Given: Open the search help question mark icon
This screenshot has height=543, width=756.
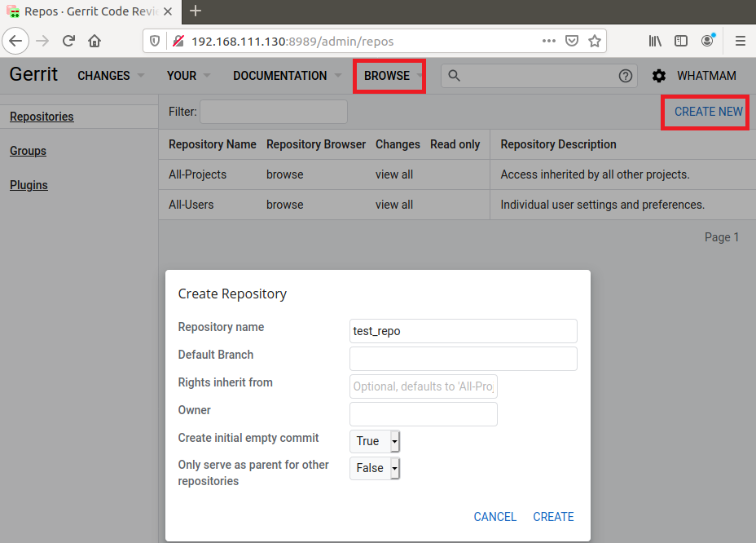Looking at the screenshot, I should click(x=626, y=76).
